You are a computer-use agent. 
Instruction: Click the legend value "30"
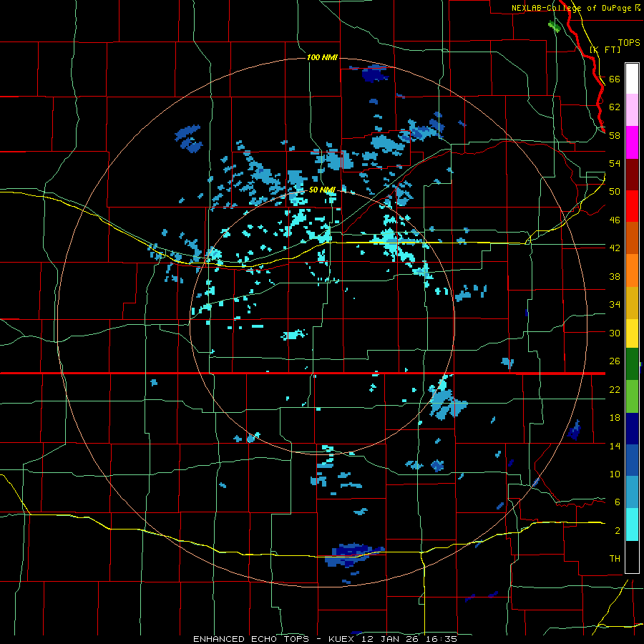coord(615,333)
